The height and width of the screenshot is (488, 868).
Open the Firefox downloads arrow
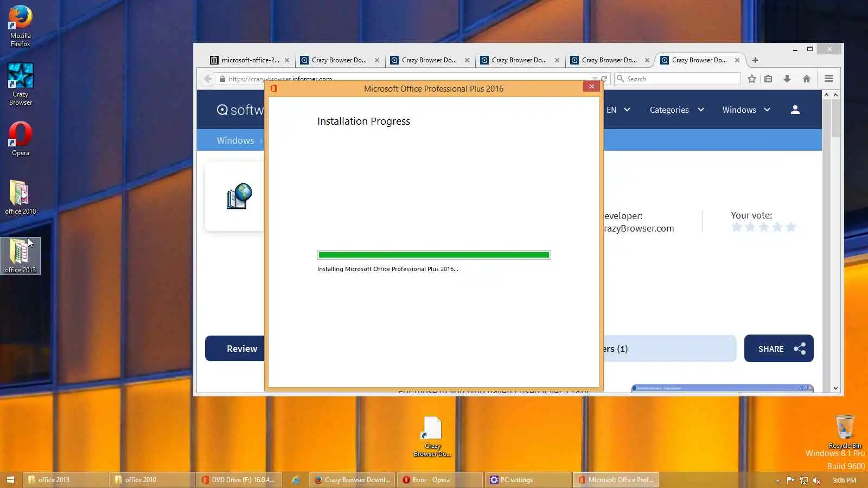click(787, 79)
